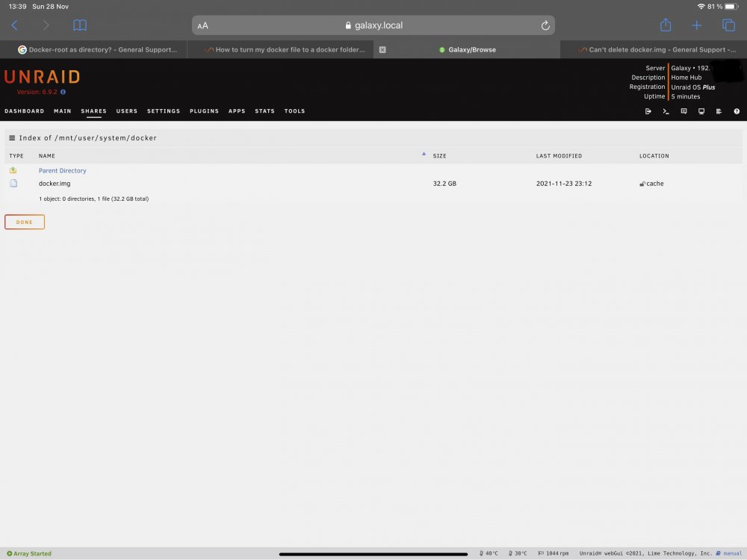Switch to Docker-root as directory tab
Image resolution: width=747 pixels, height=560 pixels.
tap(97, 49)
